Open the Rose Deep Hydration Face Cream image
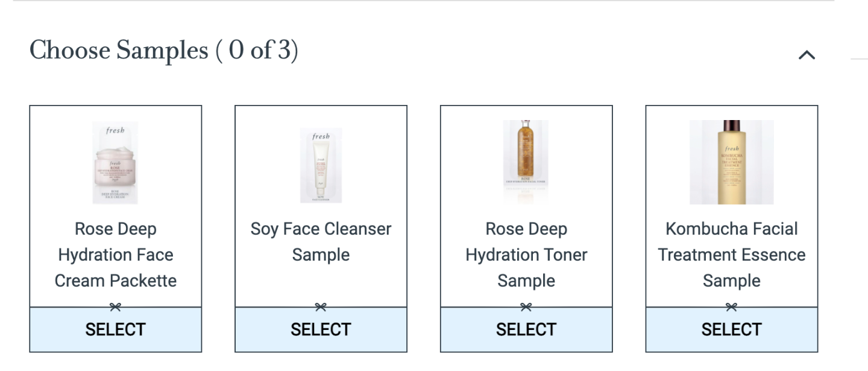 tap(115, 163)
